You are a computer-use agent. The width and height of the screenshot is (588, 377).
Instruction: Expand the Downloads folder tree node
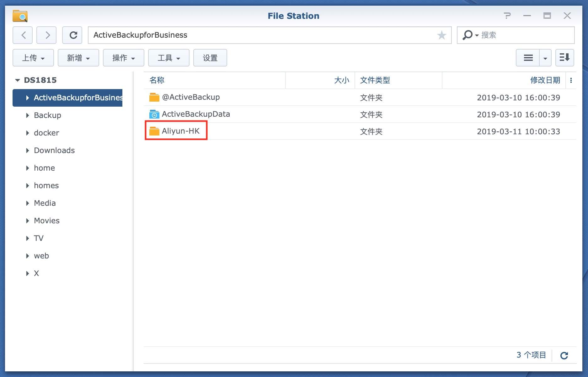point(28,151)
